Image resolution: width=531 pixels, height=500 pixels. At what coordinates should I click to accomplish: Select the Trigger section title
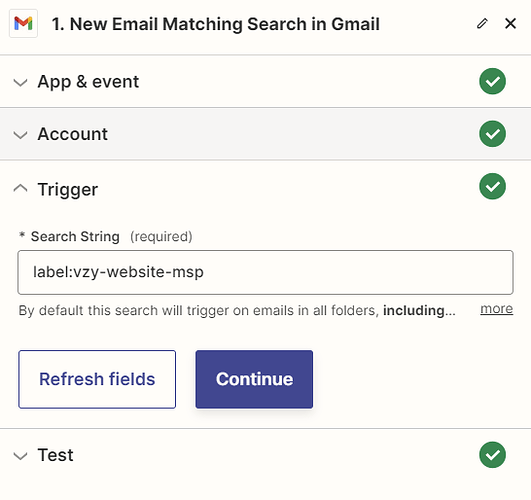click(x=68, y=189)
